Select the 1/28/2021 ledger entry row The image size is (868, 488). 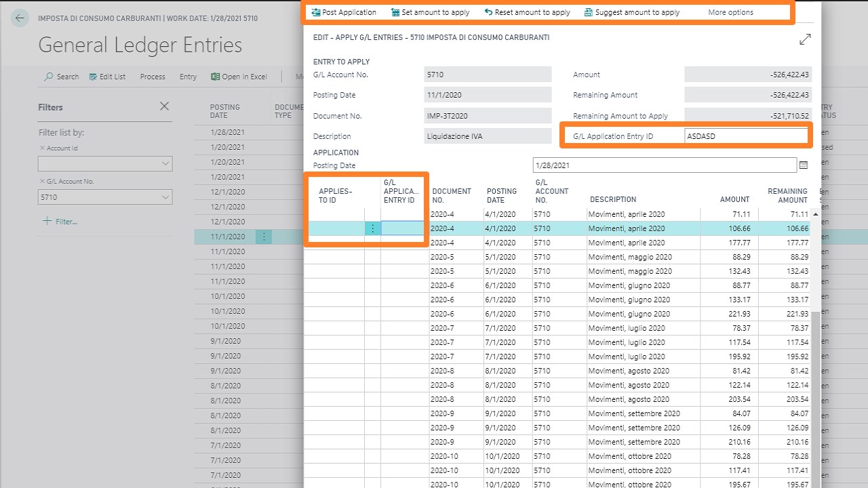pos(227,132)
